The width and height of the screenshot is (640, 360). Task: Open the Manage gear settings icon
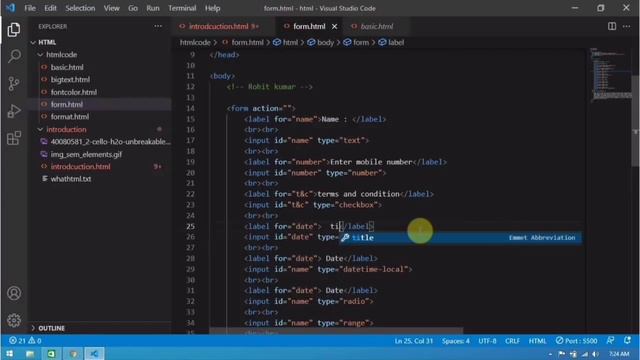14,320
